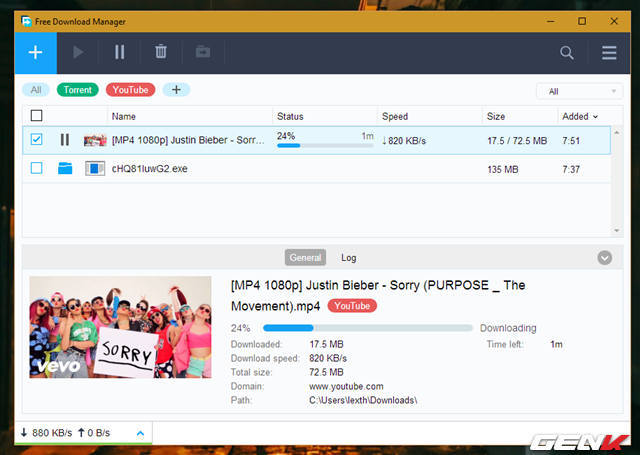Switch to the Log tab
The height and width of the screenshot is (455, 640).
pyautogui.click(x=348, y=258)
